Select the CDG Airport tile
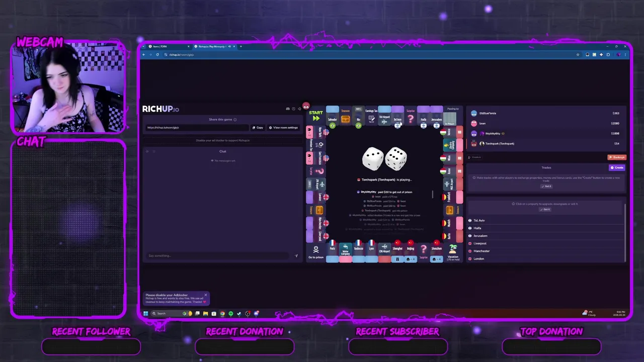644x362 pixels. 384,253
